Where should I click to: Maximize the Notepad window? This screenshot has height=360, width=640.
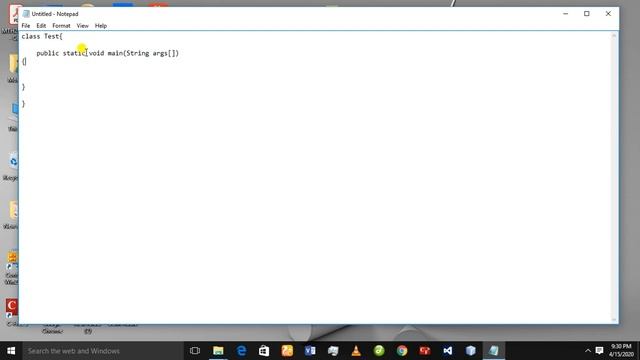tap(587, 14)
